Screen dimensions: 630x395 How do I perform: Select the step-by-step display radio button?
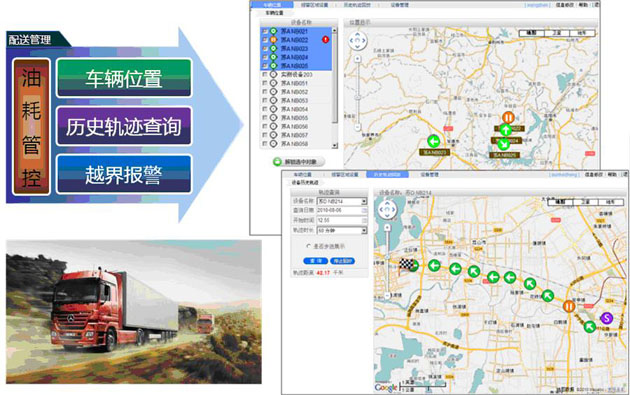click(308, 246)
